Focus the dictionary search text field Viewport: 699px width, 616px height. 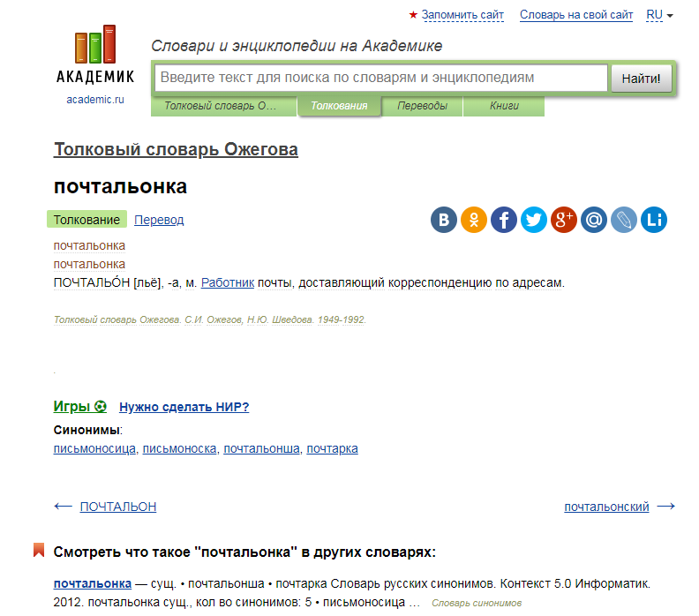click(381, 78)
